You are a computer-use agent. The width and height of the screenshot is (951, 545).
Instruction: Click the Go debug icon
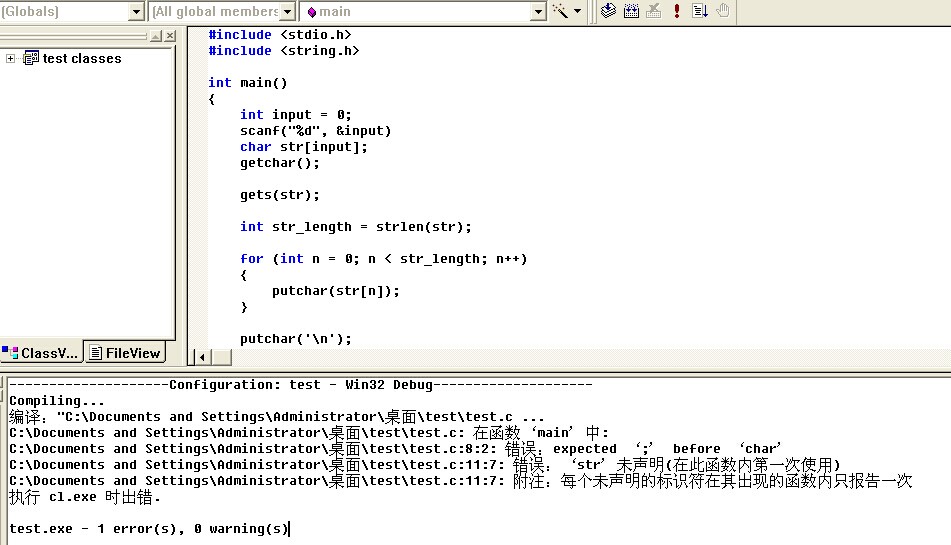(699, 10)
